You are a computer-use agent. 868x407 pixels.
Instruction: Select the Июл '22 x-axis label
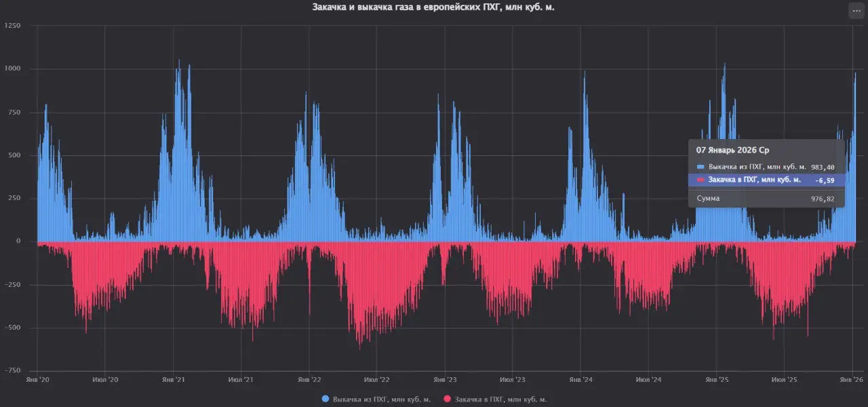tap(376, 380)
